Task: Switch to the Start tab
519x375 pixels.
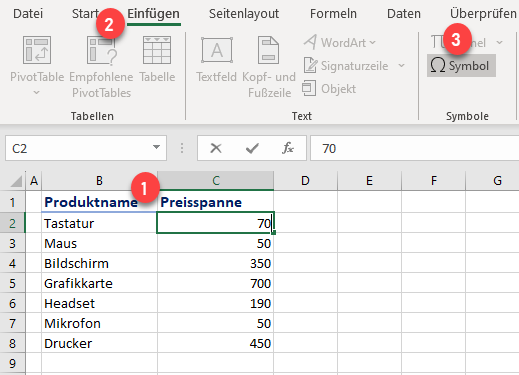Action: [x=85, y=14]
